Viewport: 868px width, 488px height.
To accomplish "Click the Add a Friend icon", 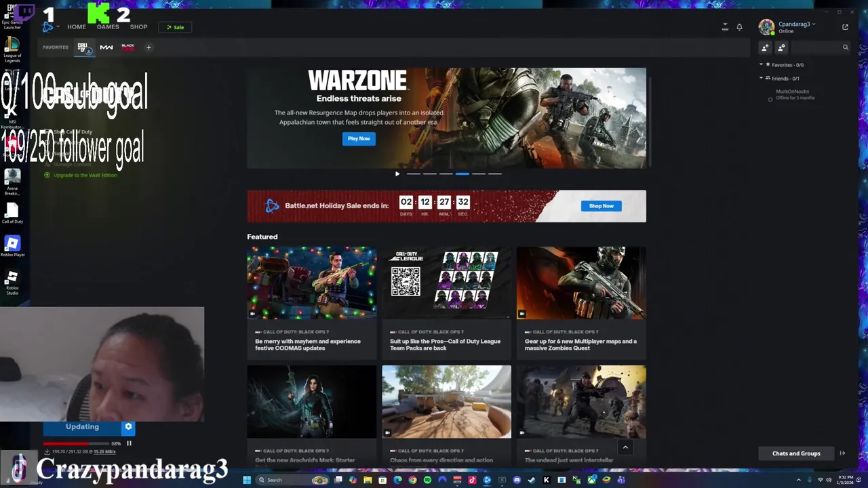I will tap(765, 47).
